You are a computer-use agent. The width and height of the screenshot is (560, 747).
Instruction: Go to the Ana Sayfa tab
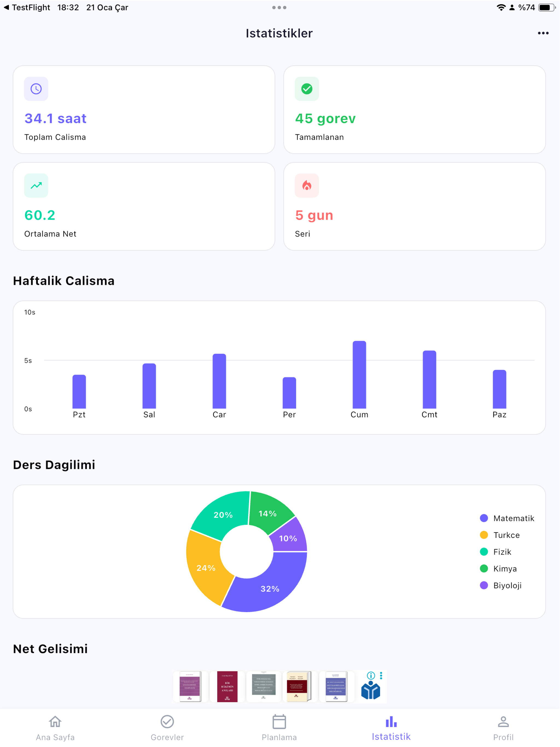click(x=56, y=728)
